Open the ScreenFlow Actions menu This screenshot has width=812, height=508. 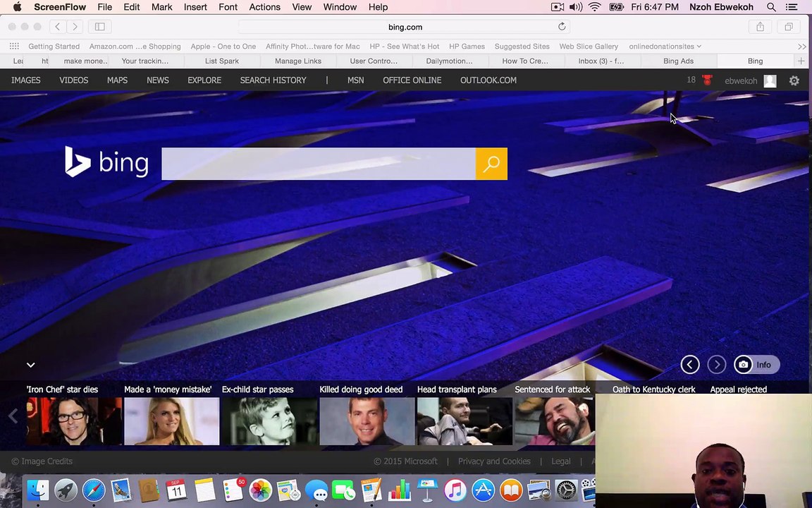coord(264,7)
